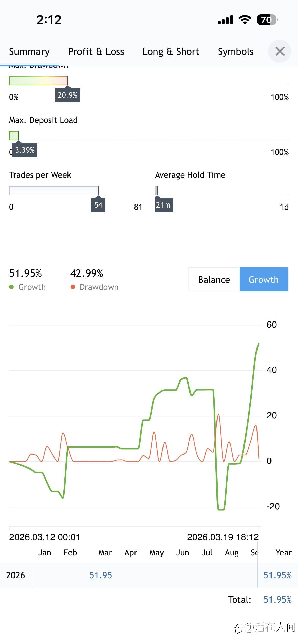Tap the 20.9% max drawdown marker

pyautogui.click(x=67, y=95)
